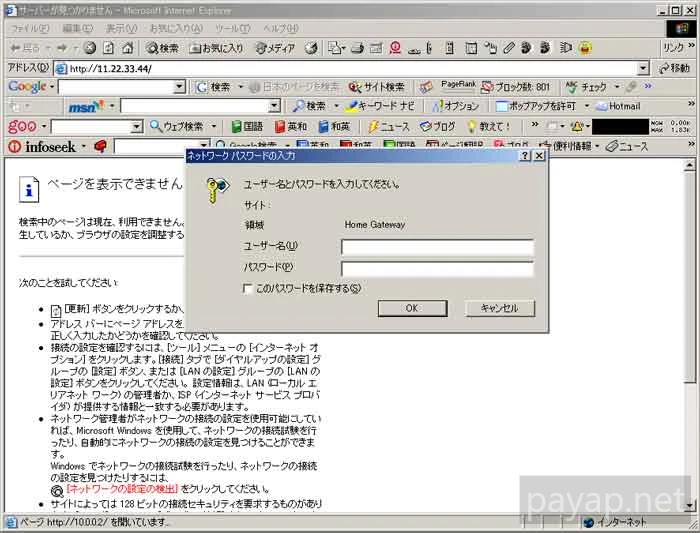Image resolution: width=700 pixels, height=533 pixels.
Task: Click the Google toolbar チェック spell-check button
Action: (586, 87)
